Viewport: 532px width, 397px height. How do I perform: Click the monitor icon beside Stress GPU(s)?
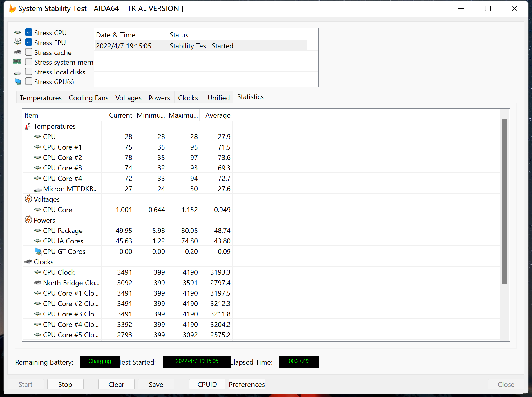click(18, 81)
